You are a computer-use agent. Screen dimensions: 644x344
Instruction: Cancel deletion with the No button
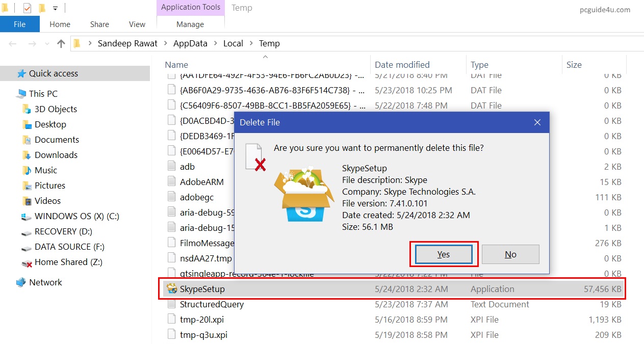click(x=510, y=254)
